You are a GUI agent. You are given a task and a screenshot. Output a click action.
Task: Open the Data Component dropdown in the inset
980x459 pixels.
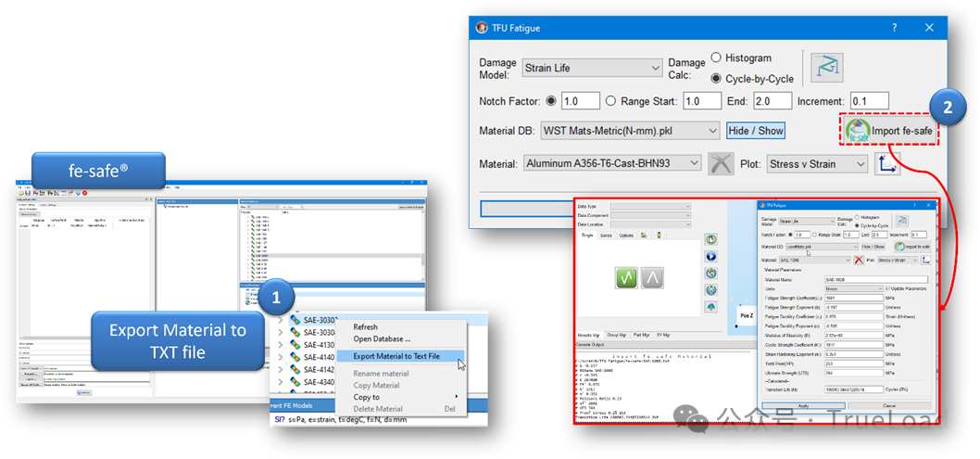650,216
